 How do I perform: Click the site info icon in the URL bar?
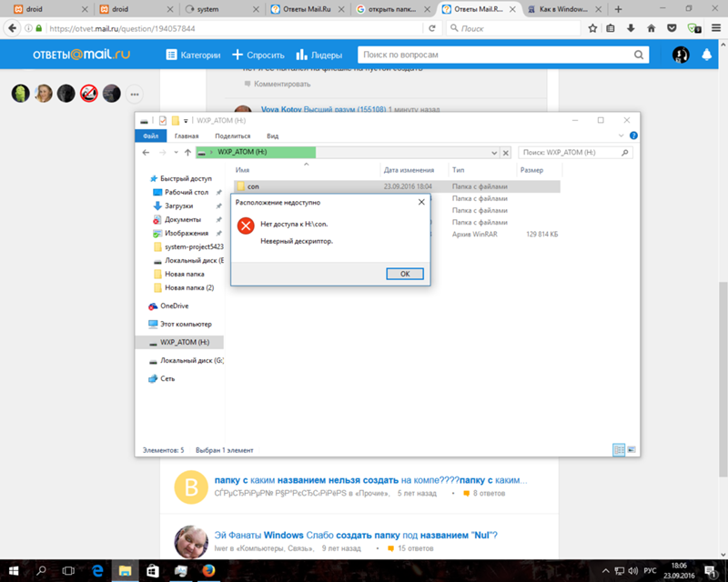pyautogui.click(x=28, y=28)
